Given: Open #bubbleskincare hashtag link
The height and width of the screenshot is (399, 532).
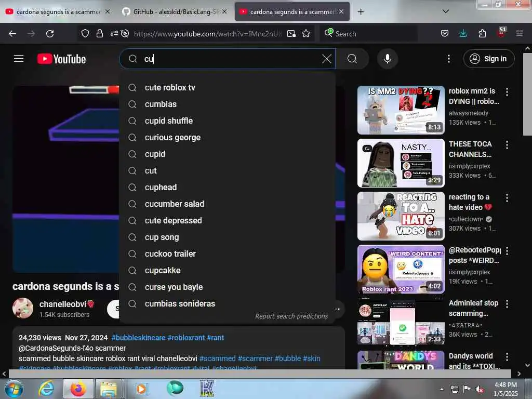Looking at the screenshot, I should [138, 338].
